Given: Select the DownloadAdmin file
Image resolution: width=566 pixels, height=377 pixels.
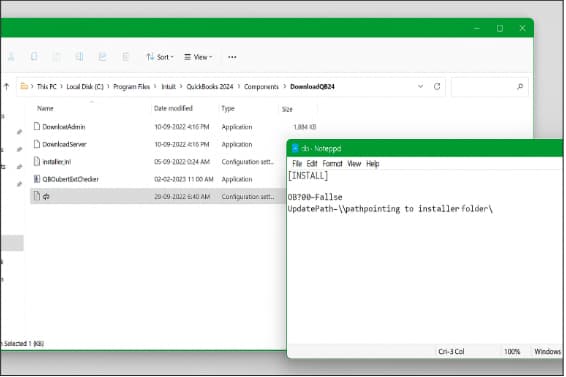Looking at the screenshot, I should [64, 127].
